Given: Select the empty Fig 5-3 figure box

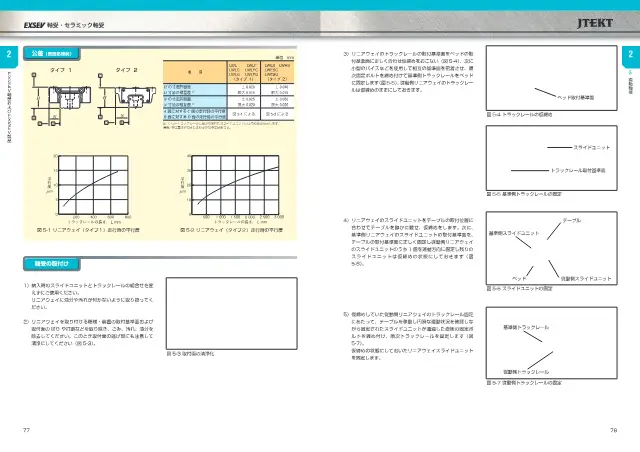Looking at the screenshot, I should (231, 313).
